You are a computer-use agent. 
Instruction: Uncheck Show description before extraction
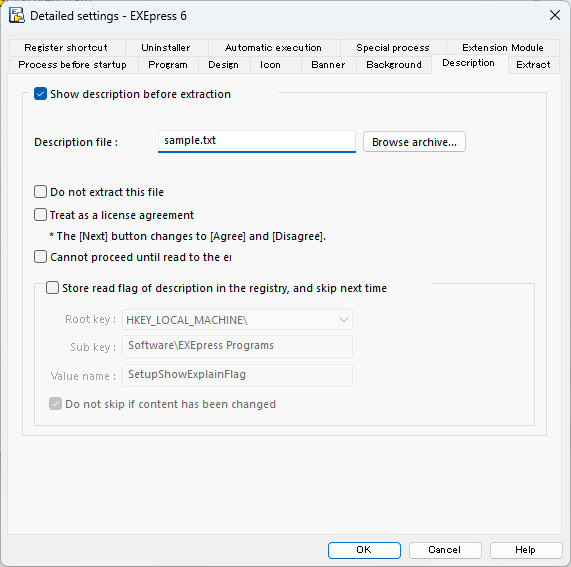tap(40, 94)
